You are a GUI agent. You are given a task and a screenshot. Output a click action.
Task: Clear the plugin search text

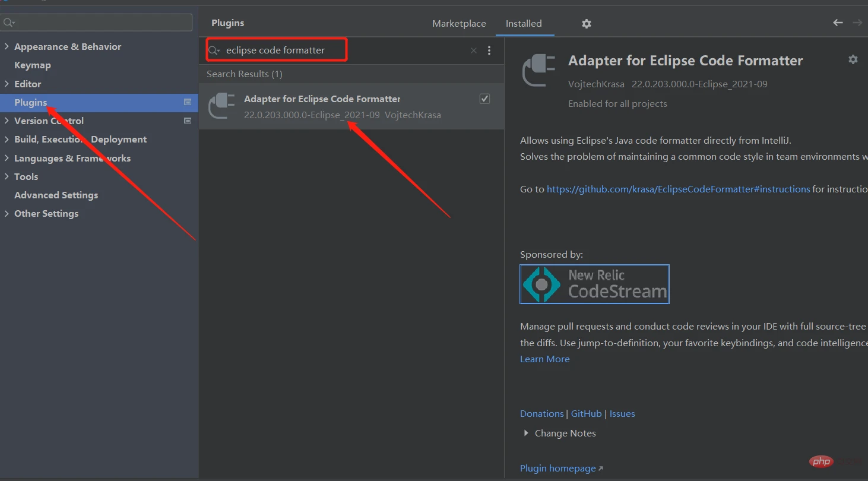(x=474, y=50)
